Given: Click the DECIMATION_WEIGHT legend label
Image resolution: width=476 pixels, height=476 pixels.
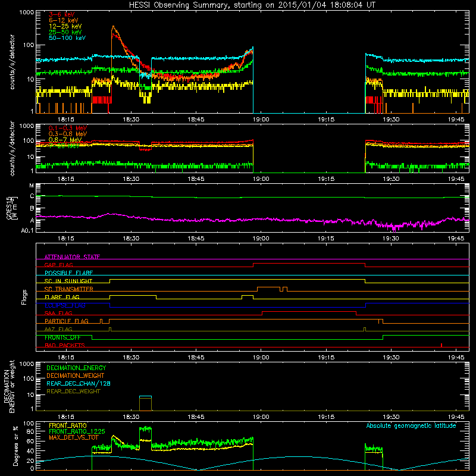Looking at the screenshot, I should point(76,375).
